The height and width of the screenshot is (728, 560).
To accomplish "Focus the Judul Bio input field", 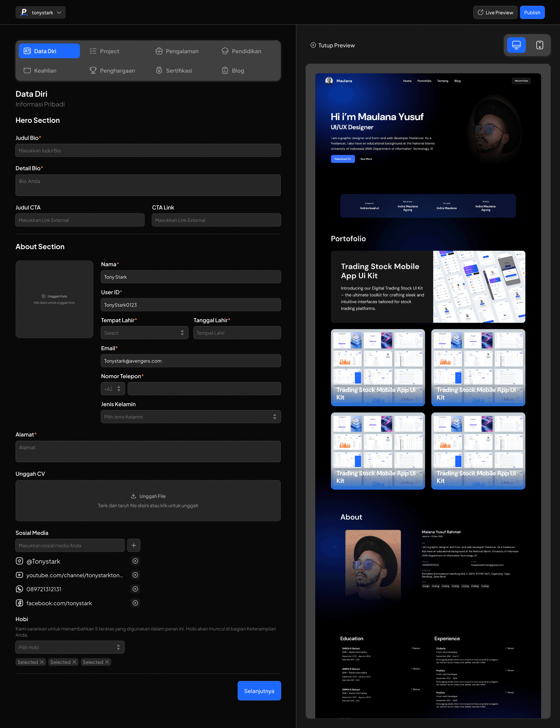I will pyautogui.click(x=148, y=151).
